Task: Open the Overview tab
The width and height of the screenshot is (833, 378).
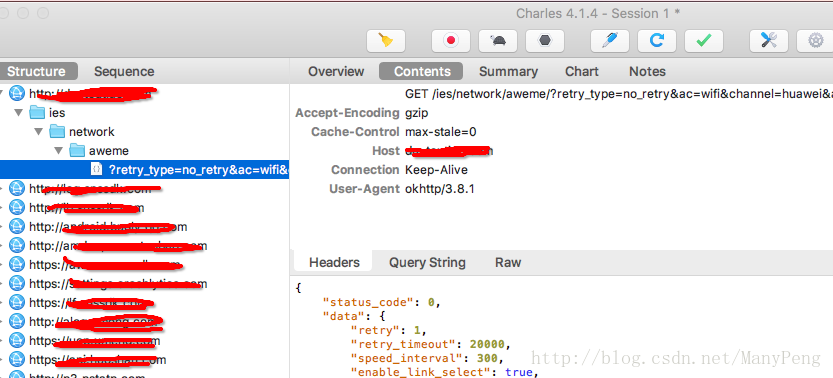Action: (x=336, y=71)
